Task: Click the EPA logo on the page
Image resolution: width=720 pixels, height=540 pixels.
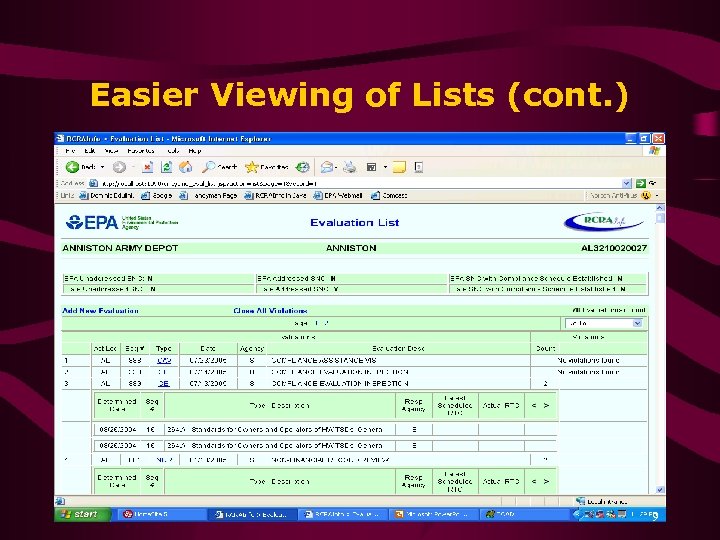Action: (92, 223)
